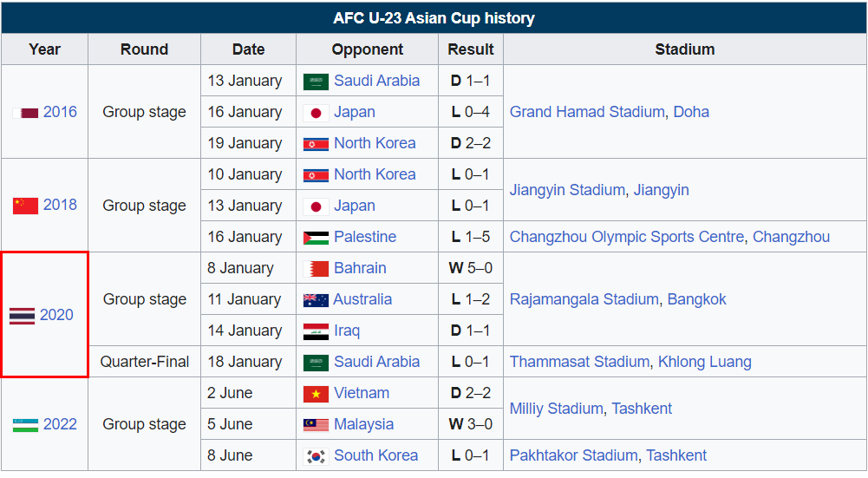The height and width of the screenshot is (478, 868).
Task: Click the Palestine flag icon
Action: click(x=316, y=238)
